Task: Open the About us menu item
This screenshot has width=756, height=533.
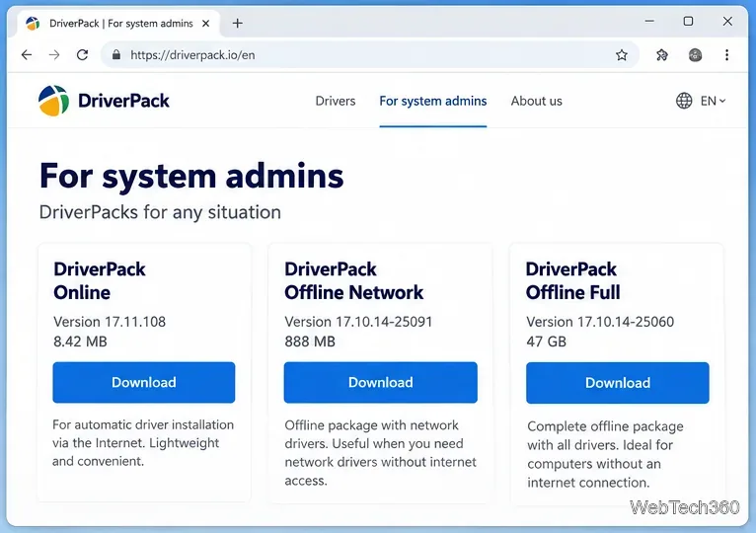Action: [x=536, y=101]
